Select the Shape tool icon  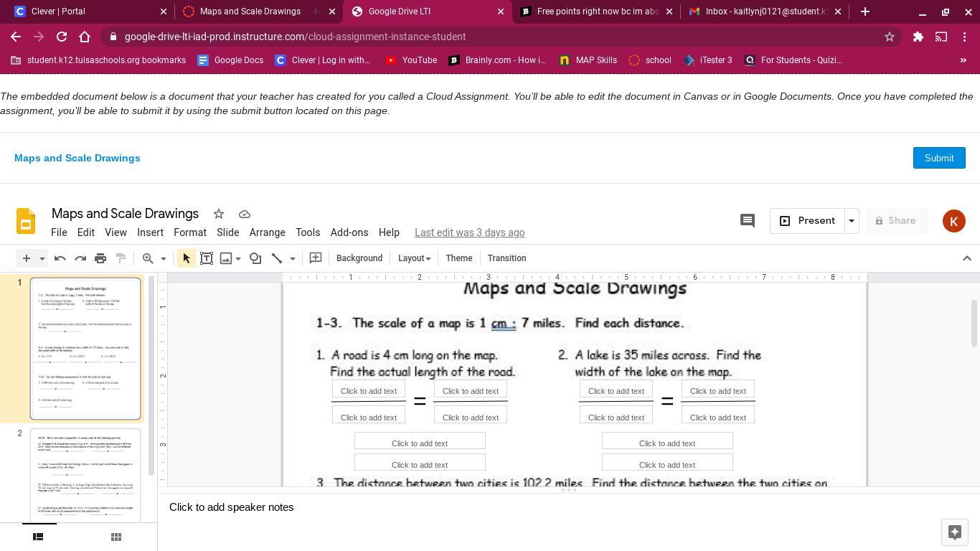coord(255,258)
